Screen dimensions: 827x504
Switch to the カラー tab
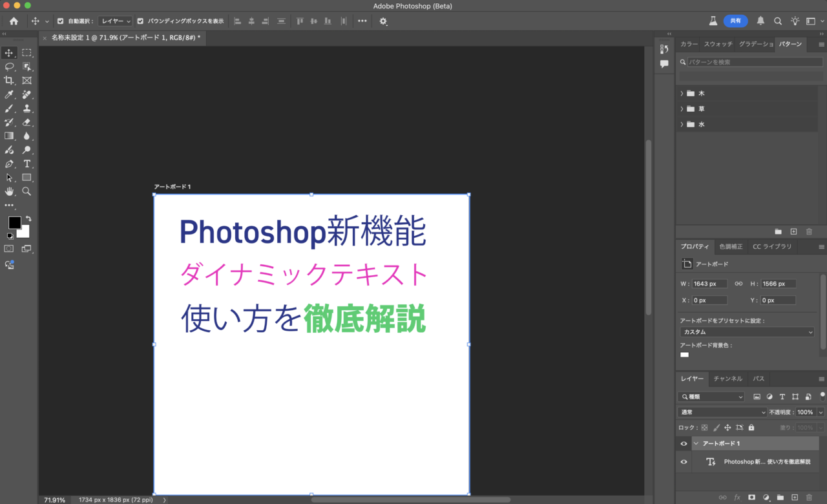(x=689, y=45)
